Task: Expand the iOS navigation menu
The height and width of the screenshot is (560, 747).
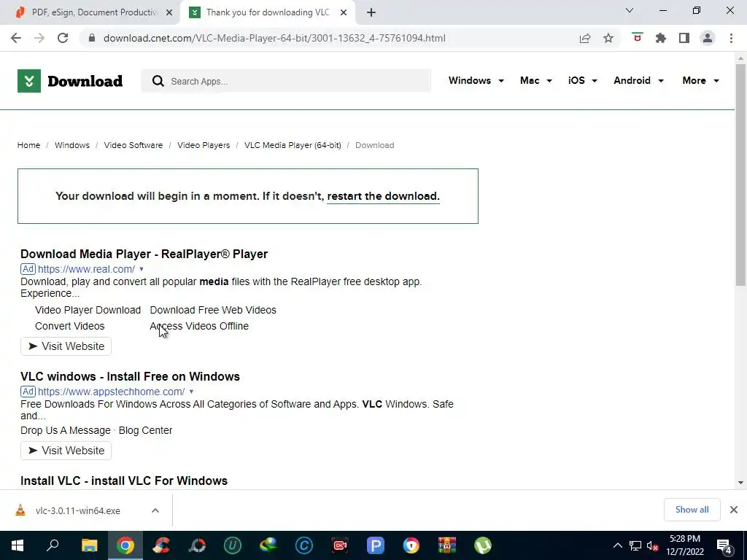Action: pos(582,80)
